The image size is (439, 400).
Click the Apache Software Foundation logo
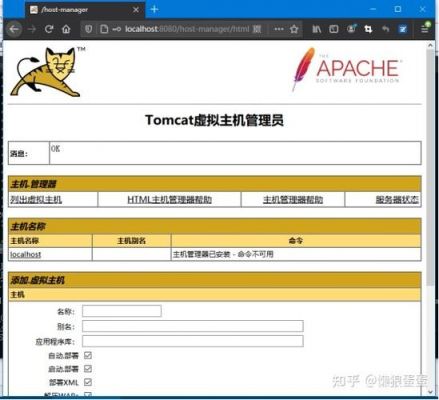pos(347,69)
